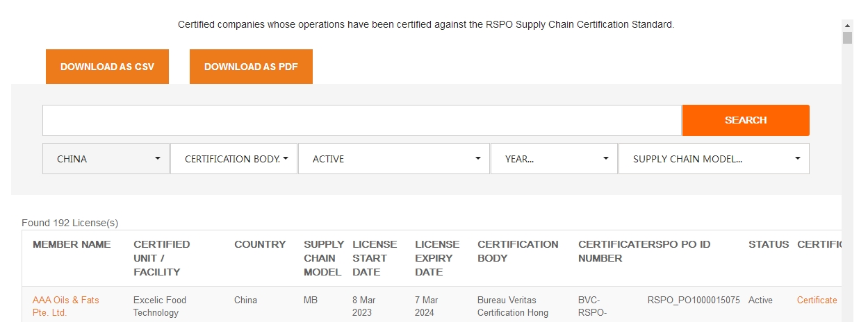
Task: Focus the license search text field
Action: [x=361, y=120]
